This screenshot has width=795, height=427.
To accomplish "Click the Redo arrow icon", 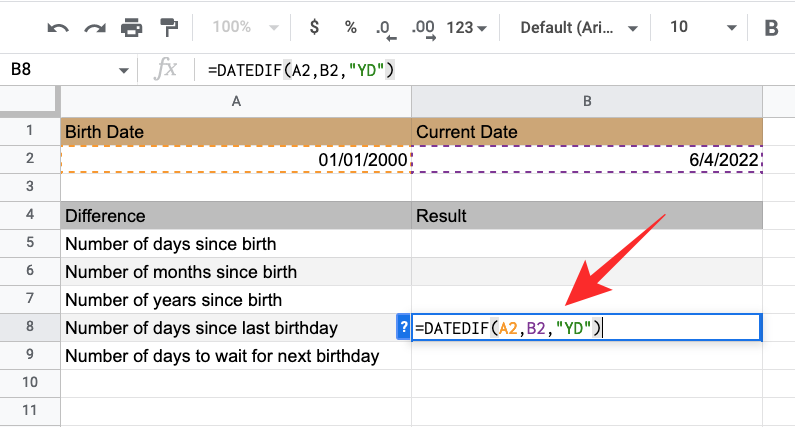I will [x=94, y=28].
